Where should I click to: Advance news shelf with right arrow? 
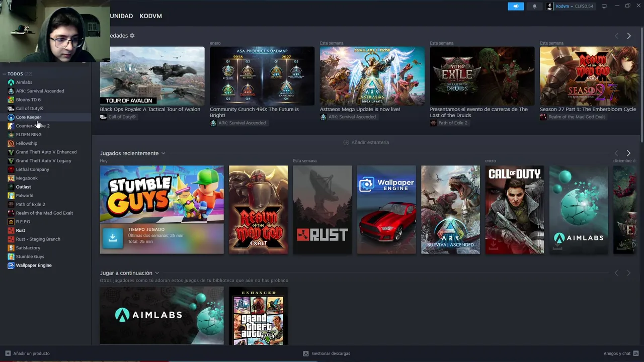(x=628, y=36)
